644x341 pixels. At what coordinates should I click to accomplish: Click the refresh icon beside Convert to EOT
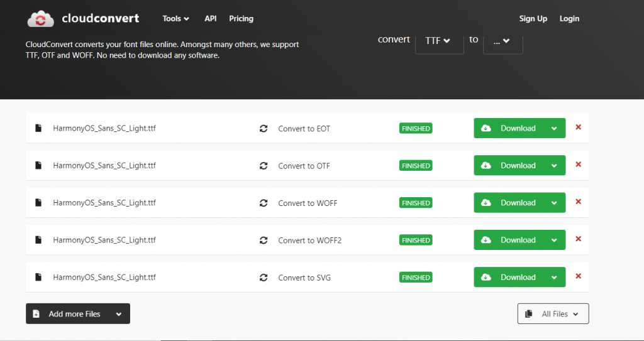[264, 129]
